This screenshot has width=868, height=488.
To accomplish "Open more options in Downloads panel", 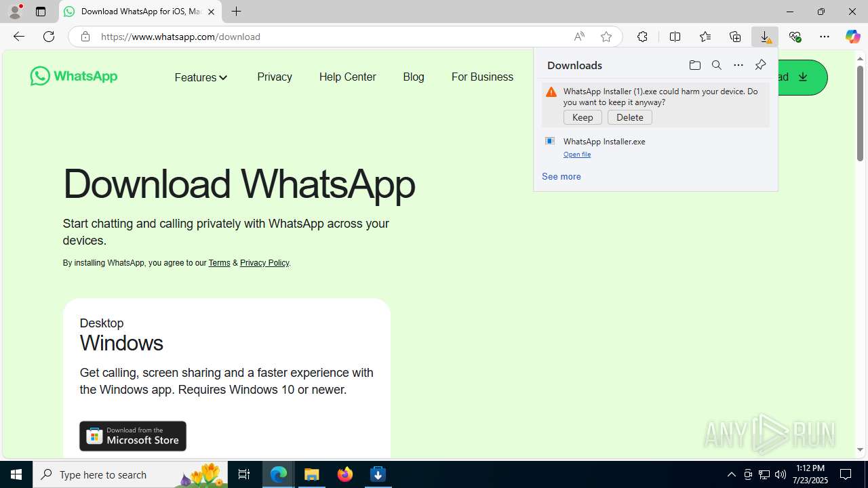I will coord(738,65).
